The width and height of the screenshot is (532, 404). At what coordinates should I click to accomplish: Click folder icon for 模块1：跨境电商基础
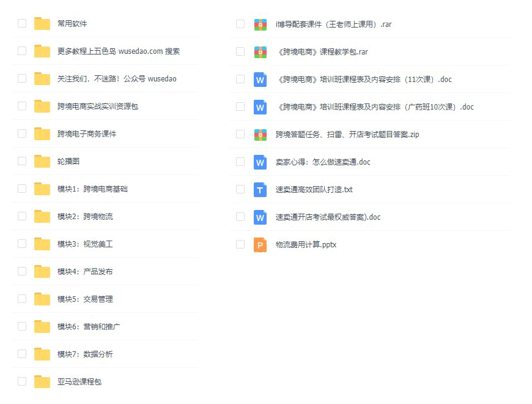click(x=42, y=189)
